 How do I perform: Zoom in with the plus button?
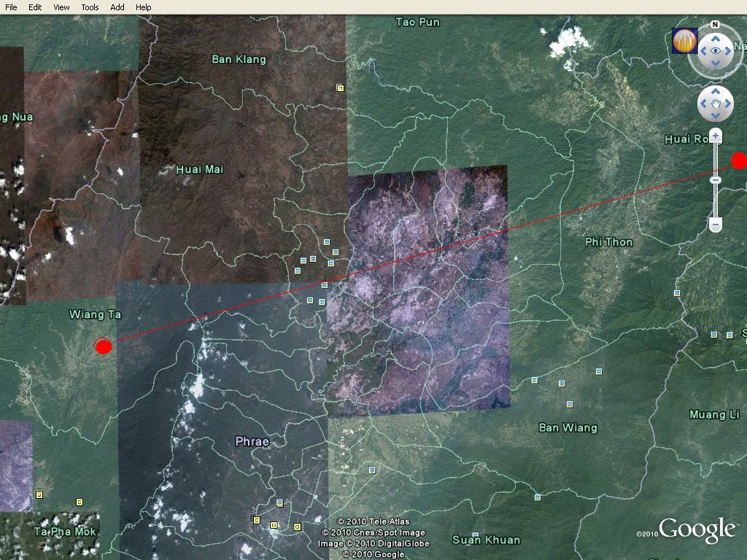(x=716, y=136)
